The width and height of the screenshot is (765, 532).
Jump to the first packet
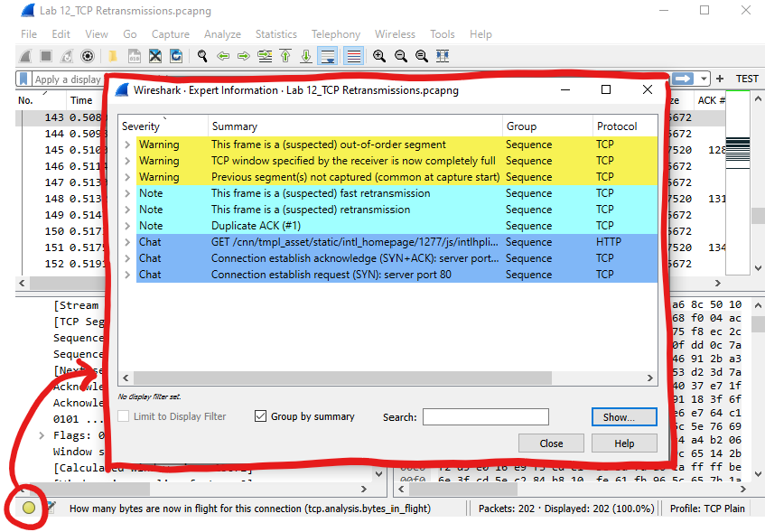click(285, 56)
